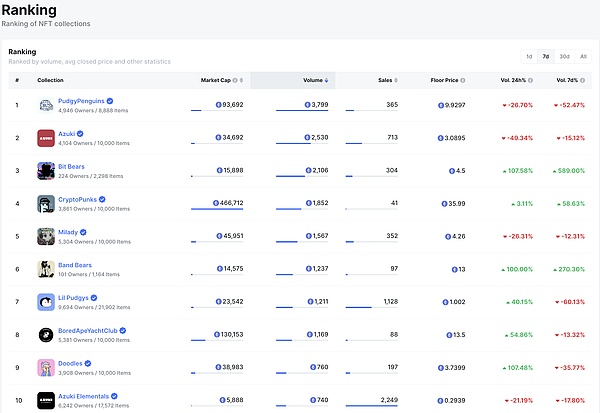The image size is (600, 413).
Task: Click CryptoPunks market cap value 466,712
Action: coord(231,203)
